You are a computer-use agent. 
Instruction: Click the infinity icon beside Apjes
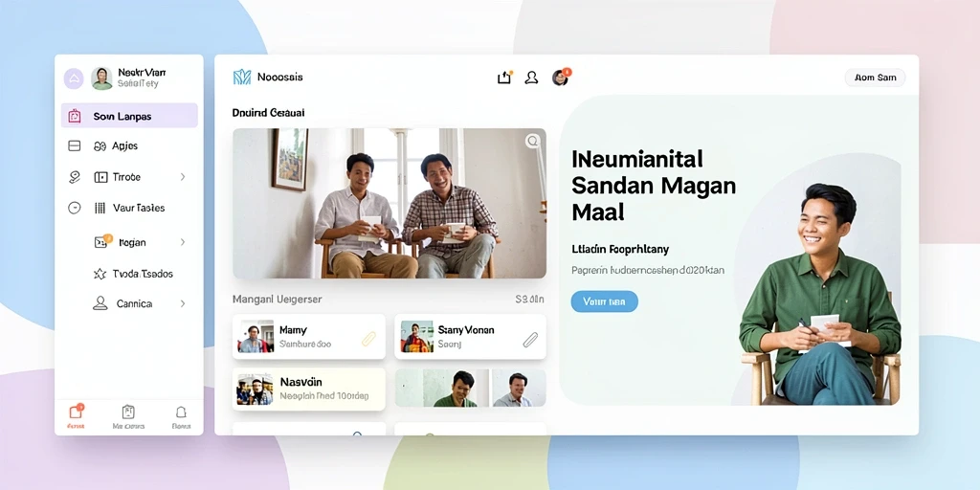(100, 146)
